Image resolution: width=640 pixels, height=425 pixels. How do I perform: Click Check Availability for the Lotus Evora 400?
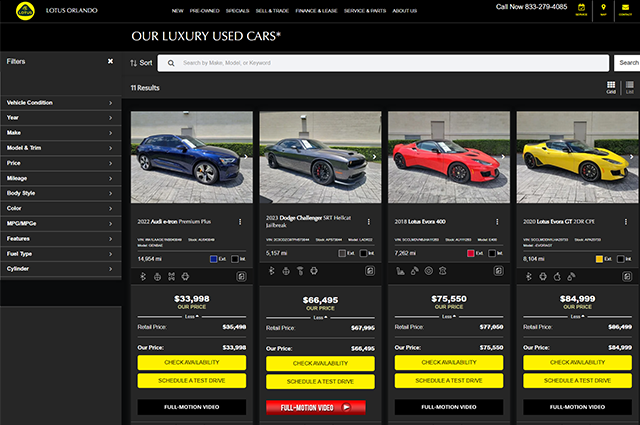[448, 363]
